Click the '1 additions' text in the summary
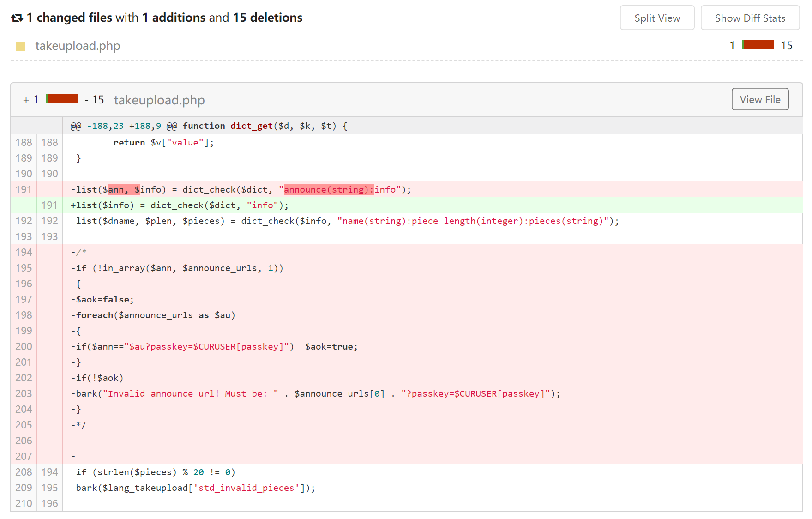The image size is (812, 519). click(174, 18)
